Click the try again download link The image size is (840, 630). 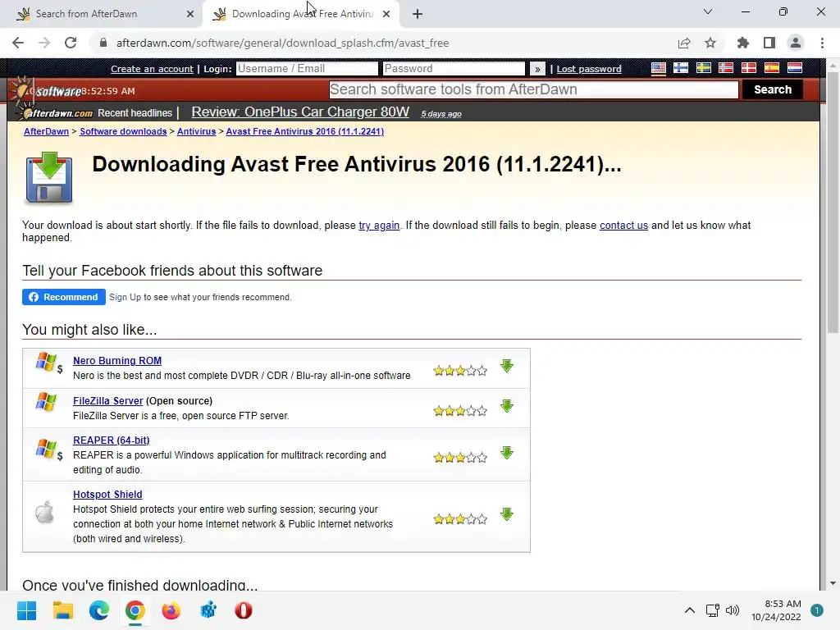pyautogui.click(x=379, y=226)
